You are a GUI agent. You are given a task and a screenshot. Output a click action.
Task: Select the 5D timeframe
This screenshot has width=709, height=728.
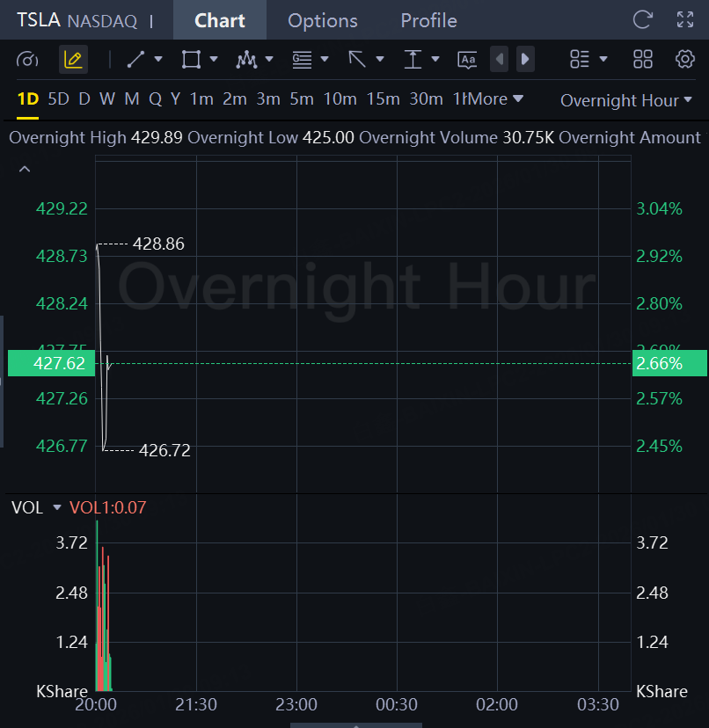click(x=58, y=99)
